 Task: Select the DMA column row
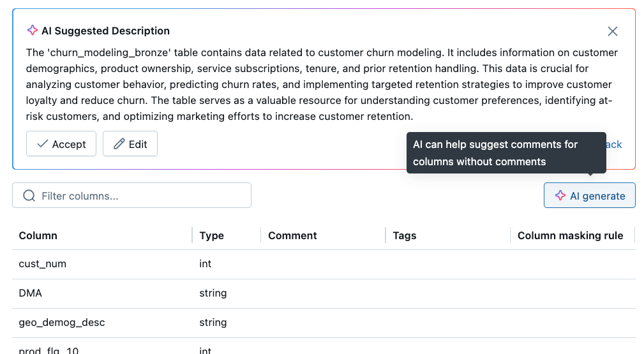(x=31, y=293)
